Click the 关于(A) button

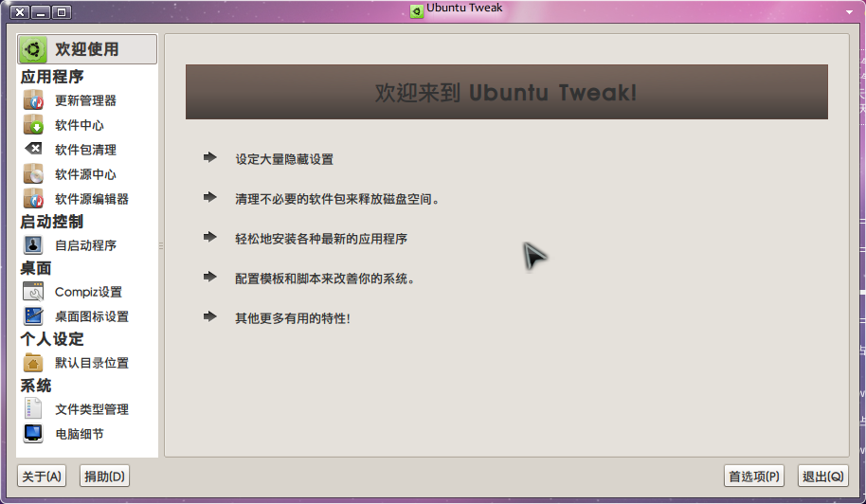[x=42, y=476]
